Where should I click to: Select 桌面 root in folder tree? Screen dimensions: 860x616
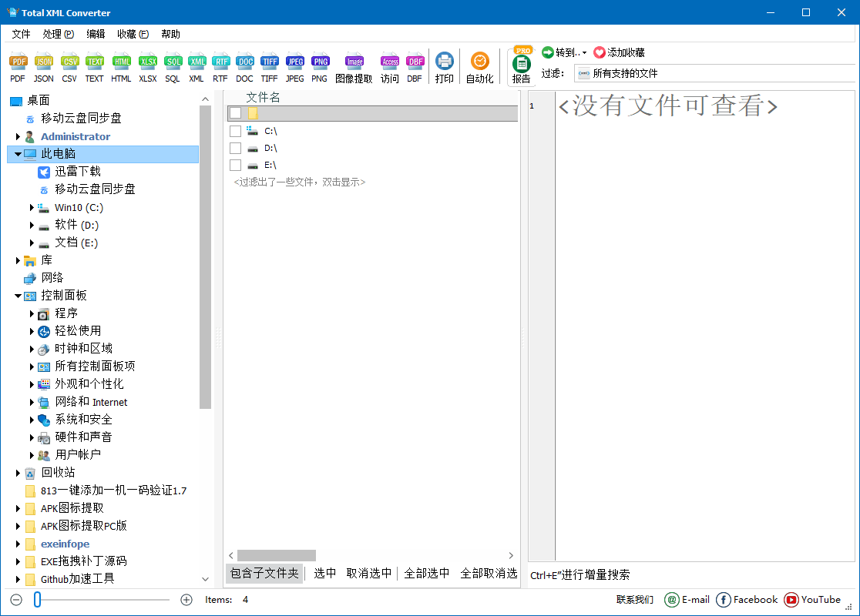(39, 100)
